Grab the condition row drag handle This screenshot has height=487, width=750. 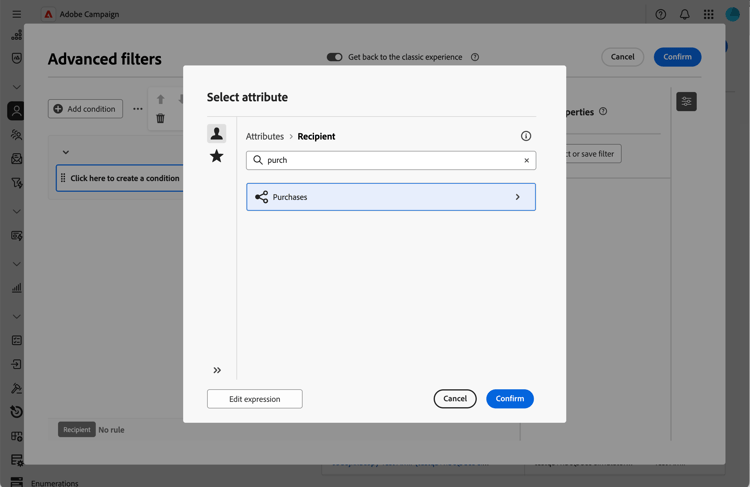(x=63, y=178)
